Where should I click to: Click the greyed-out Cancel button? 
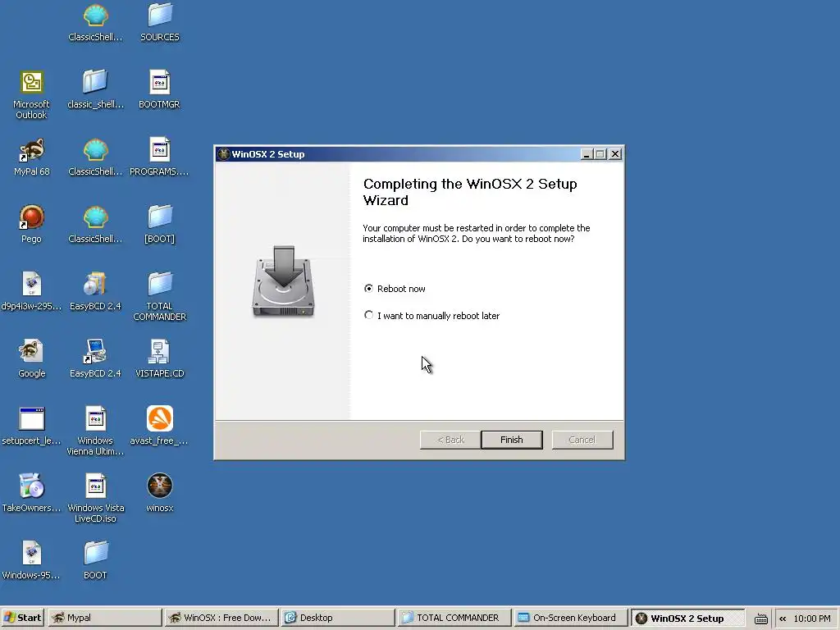582,440
